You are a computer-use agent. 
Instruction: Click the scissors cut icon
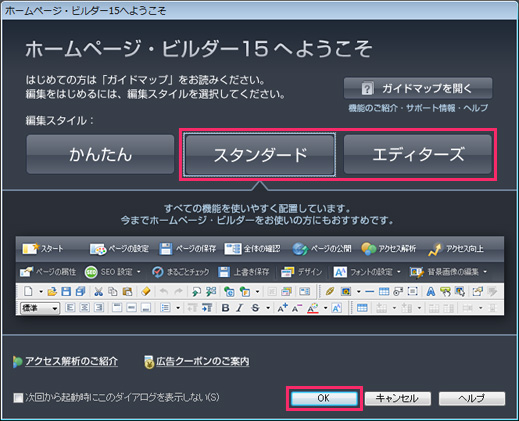coord(98,292)
